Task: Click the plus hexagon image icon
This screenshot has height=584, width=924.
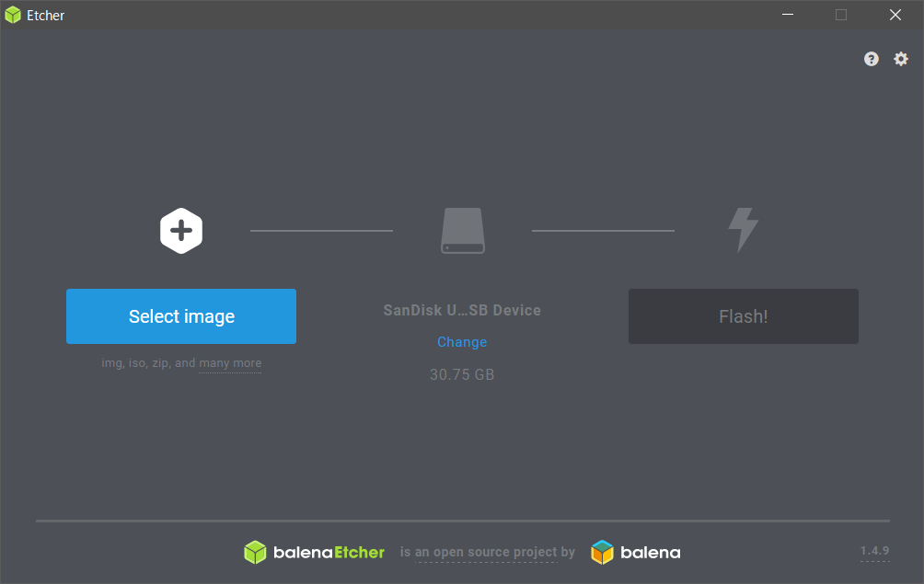Action: tap(181, 231)
